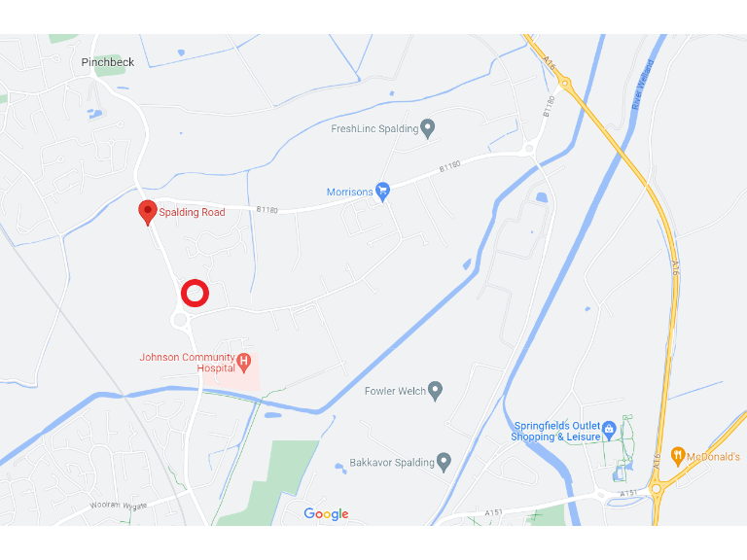Click the FreshLinc Spalding text label

374,128
